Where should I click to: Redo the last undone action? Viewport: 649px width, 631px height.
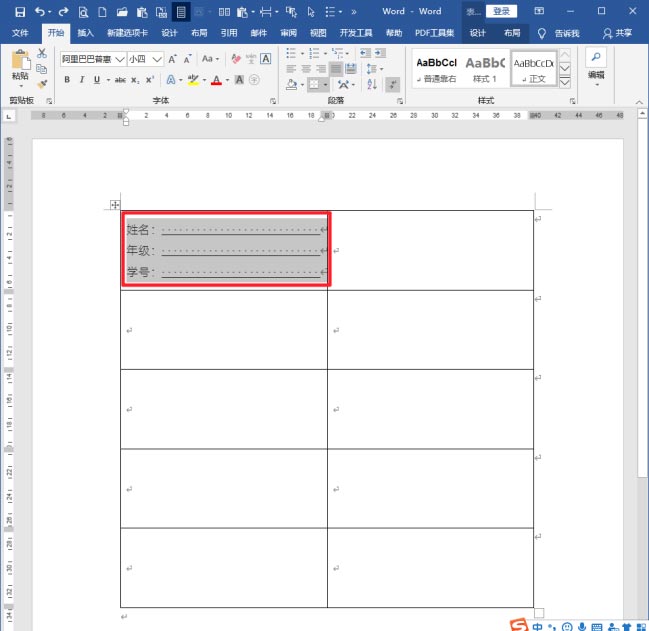tap(63, 12)
